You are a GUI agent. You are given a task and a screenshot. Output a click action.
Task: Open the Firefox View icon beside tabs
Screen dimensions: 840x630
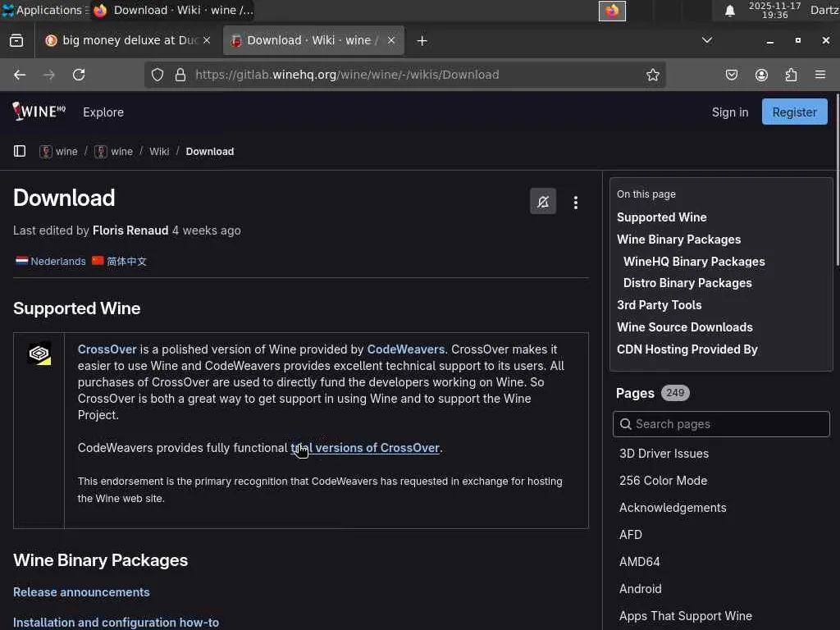(x=16, y=41)
